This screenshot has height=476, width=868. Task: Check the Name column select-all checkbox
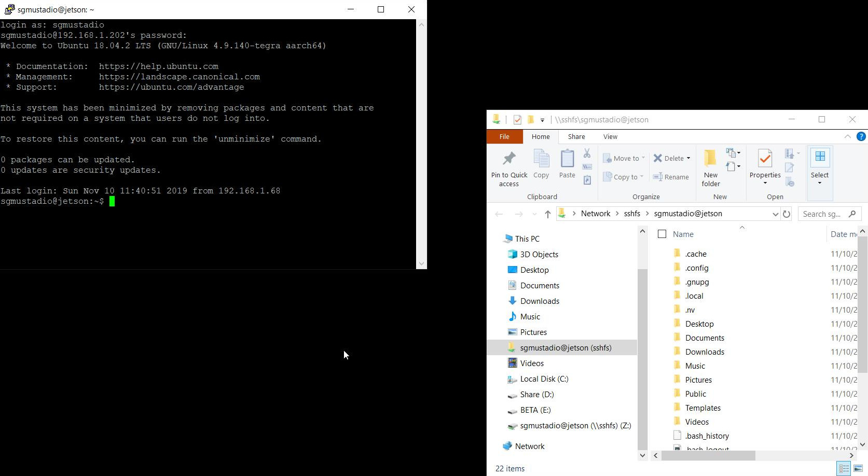[x=662, y=234]
